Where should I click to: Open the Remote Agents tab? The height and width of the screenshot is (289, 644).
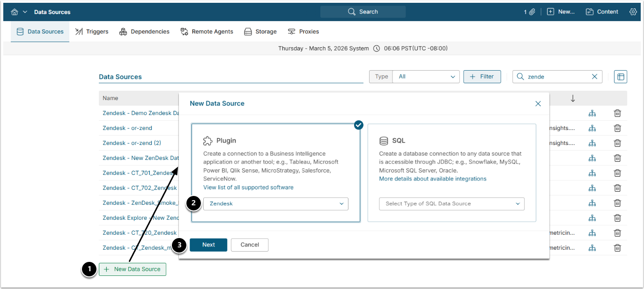point(207,32)
